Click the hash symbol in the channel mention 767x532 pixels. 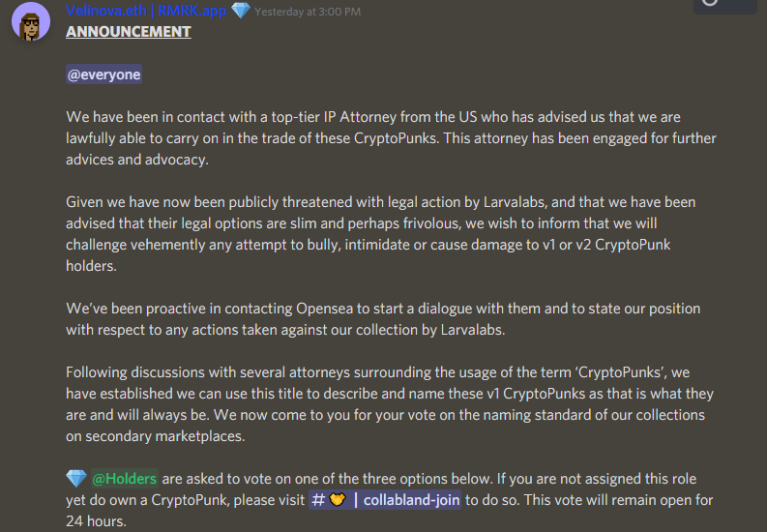point(317,500)
